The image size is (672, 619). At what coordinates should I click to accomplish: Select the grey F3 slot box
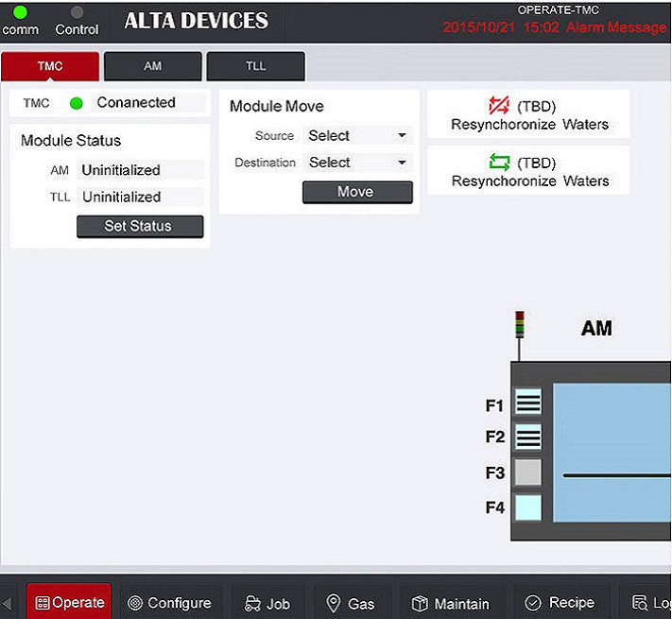528,473
